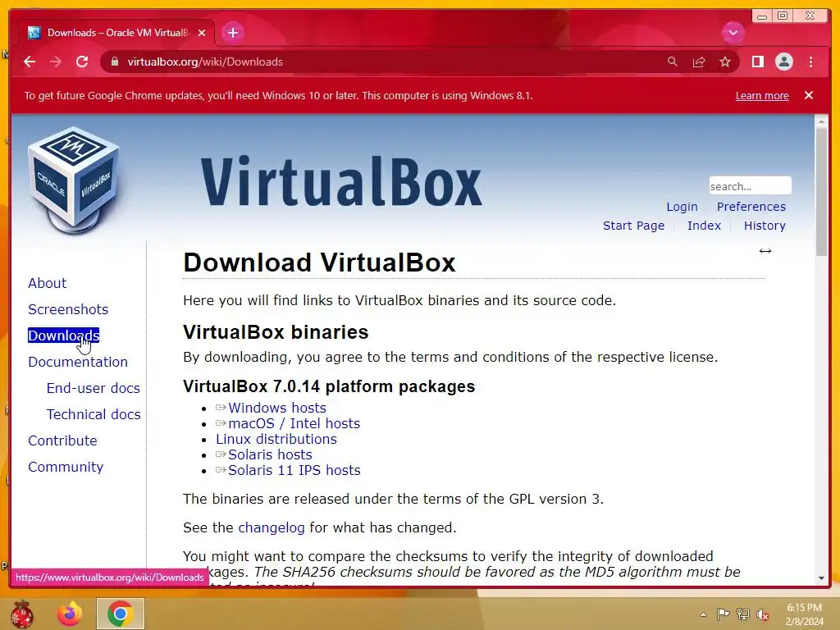840x630 pixels.
Task: Open the Learn more link about Chrome updates
Action: [x=762, y=95]
